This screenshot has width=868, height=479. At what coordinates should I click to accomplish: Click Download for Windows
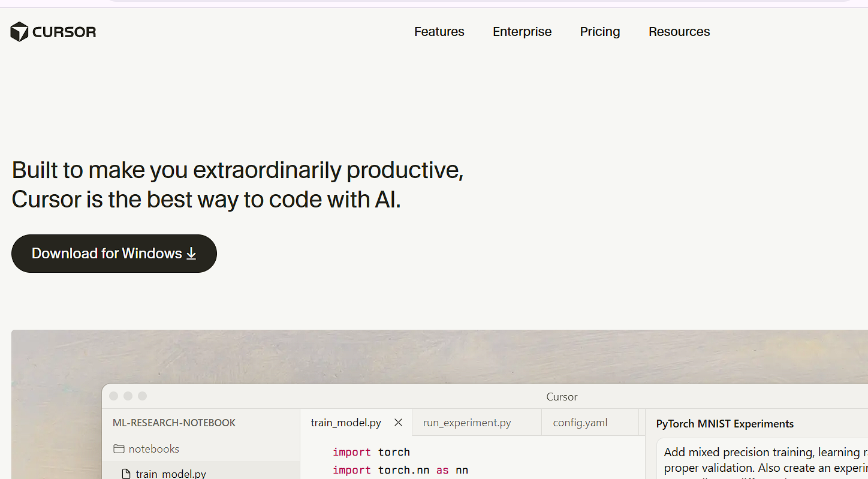coord(114,253)
